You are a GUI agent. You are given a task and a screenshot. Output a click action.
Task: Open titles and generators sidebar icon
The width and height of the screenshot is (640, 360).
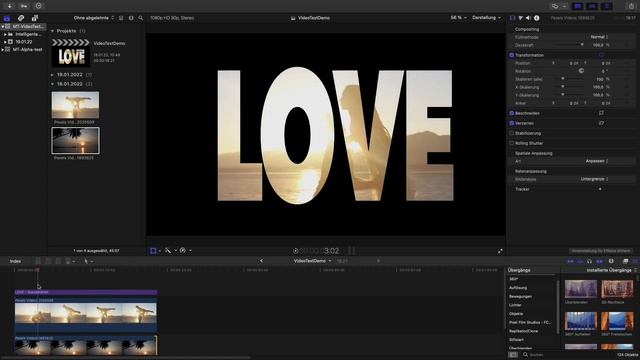point(35,18)
